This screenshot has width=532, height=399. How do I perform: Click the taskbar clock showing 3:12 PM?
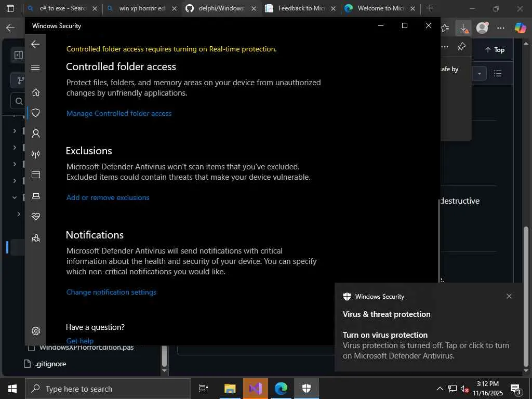[487, 389]
